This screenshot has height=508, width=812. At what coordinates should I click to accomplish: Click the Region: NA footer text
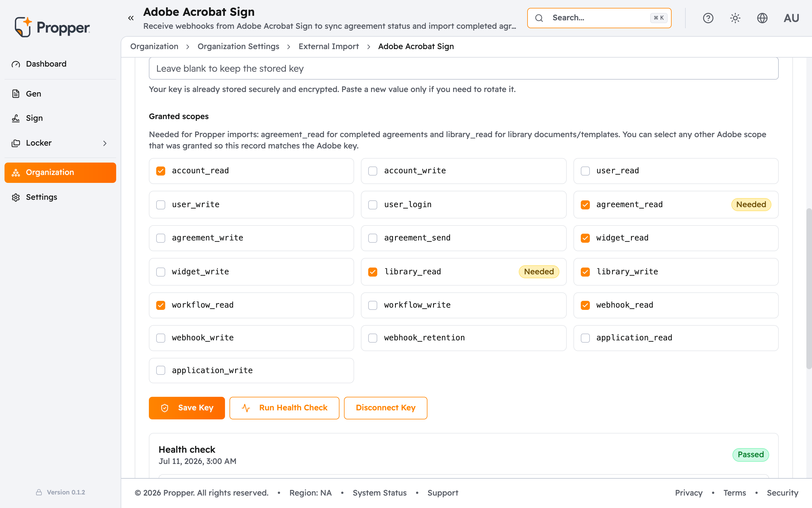click(x=310, y=493)
